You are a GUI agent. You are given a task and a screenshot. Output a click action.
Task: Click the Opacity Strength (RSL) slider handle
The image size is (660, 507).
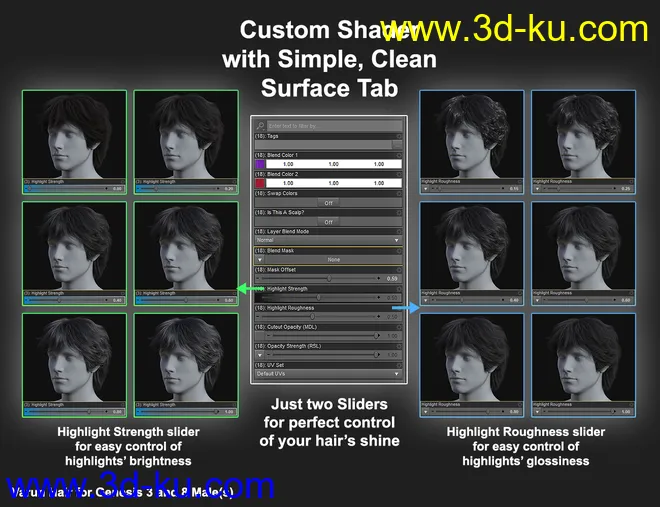point(376,355)
